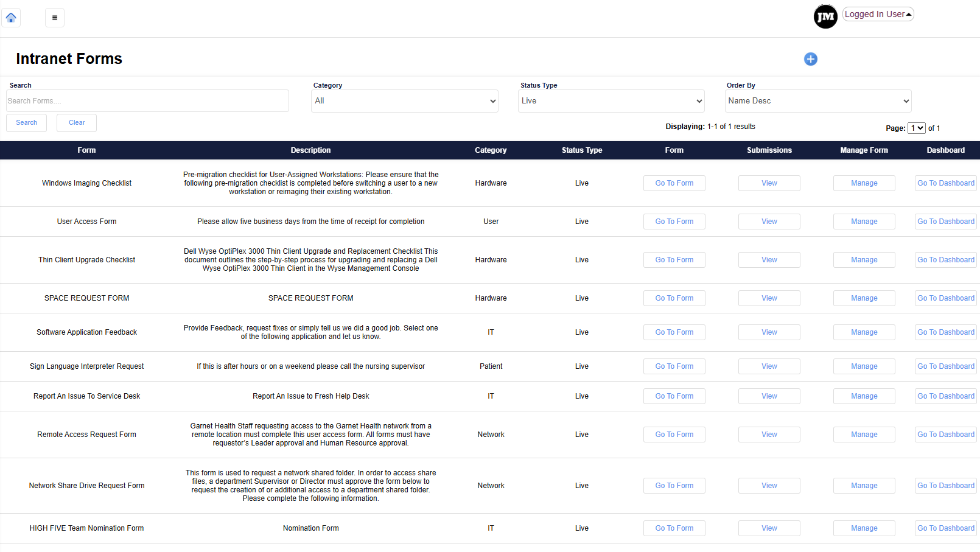Viewport: 980px width, 552px height.
Task: Go to the User Access Form
Action: (x=674, y=222)
